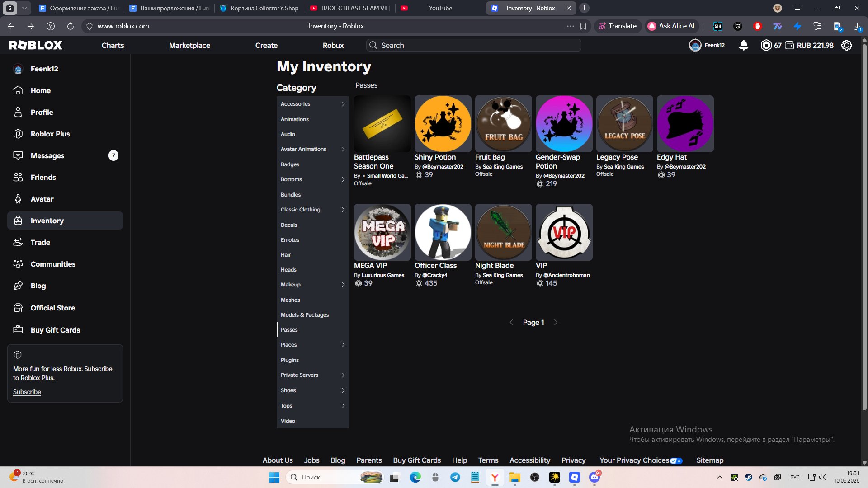Open Messages with 7 unread
868x488 pixels.
click(65, 155)
